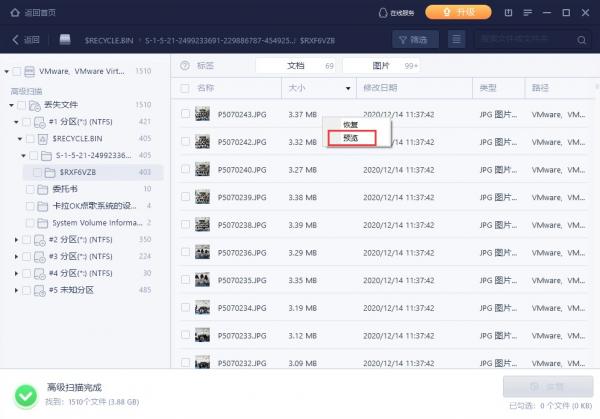Screen dimensions: 600x419
Task: Open the 筛选 filter button
Action: 415,39
